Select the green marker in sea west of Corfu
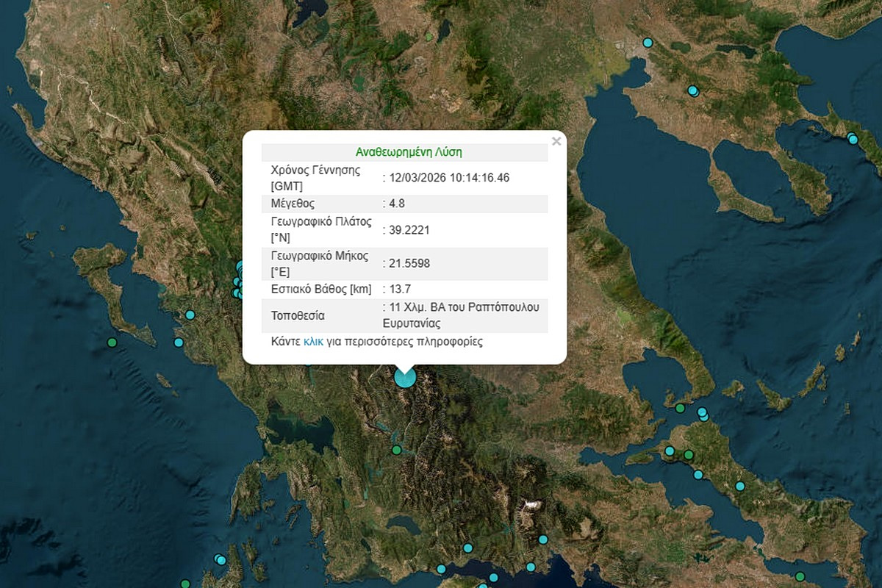The height and width of the screenshot is (588, 882). click(112, 343)
